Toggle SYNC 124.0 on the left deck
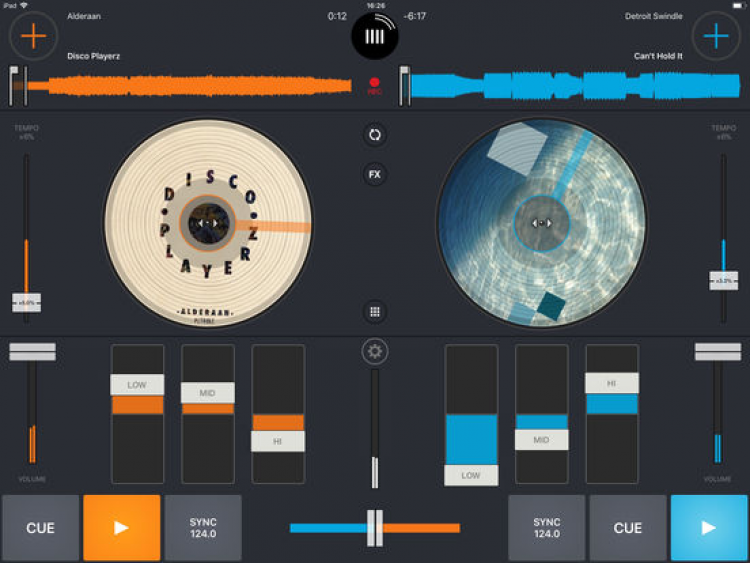 203,528
